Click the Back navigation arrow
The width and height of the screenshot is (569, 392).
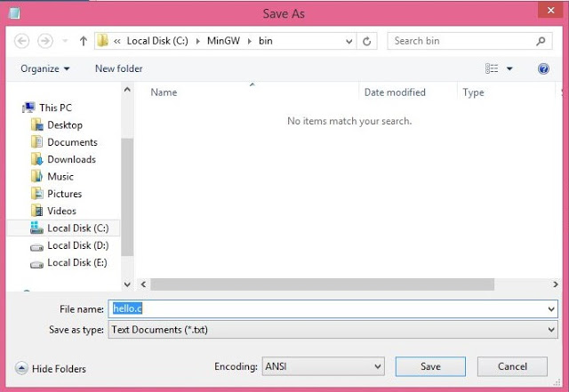click(x=21, y=41)
